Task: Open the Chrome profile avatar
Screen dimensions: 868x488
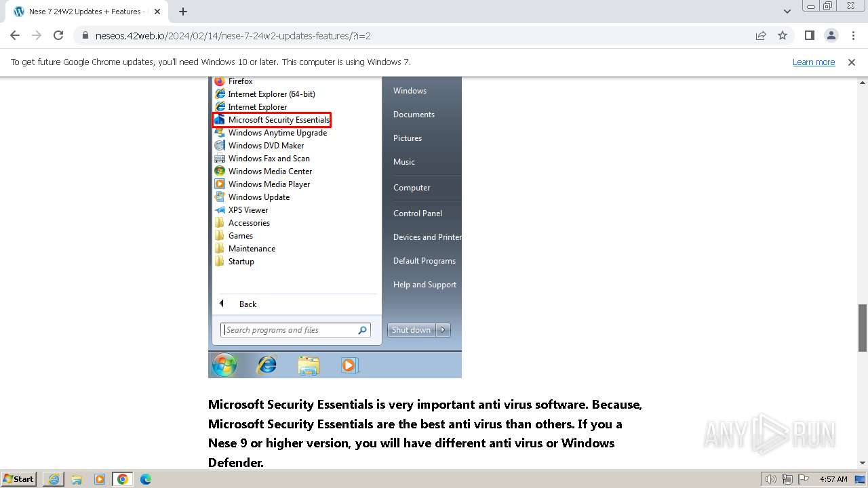Action: coord(831,35)
